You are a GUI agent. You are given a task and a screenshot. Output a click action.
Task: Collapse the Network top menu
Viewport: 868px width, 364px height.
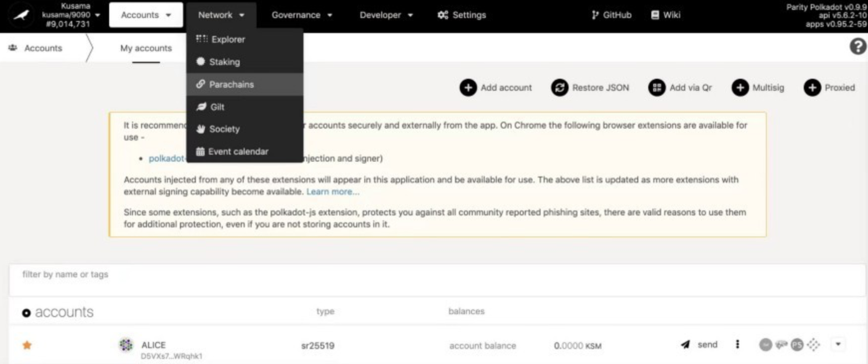[221, 15]
